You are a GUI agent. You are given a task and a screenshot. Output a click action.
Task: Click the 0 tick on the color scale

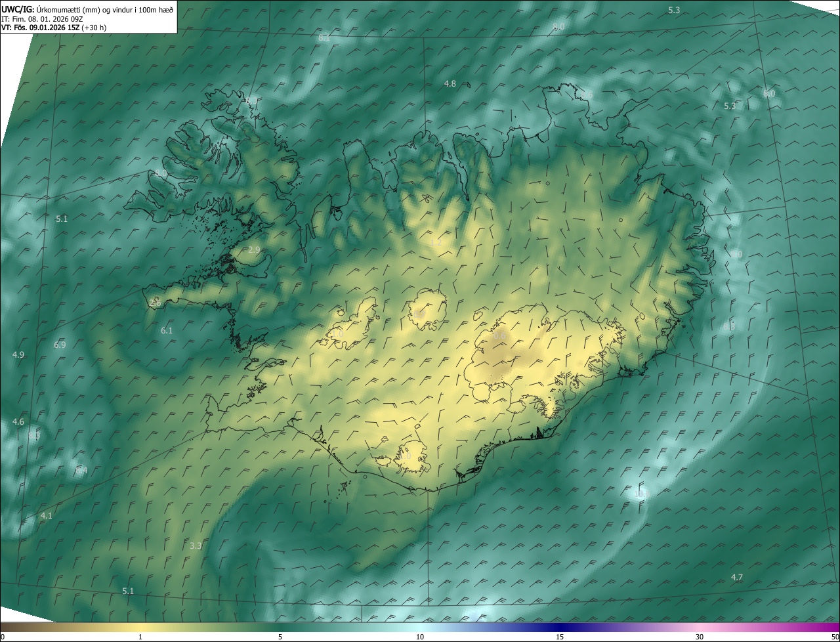pos(3,637)
